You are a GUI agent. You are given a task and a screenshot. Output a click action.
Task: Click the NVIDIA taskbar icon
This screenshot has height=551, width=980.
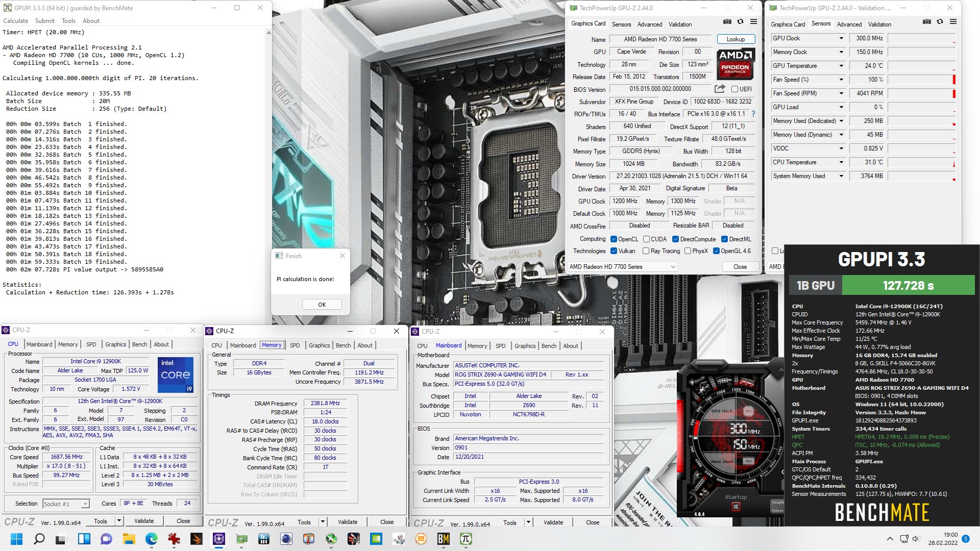(376, 539)
